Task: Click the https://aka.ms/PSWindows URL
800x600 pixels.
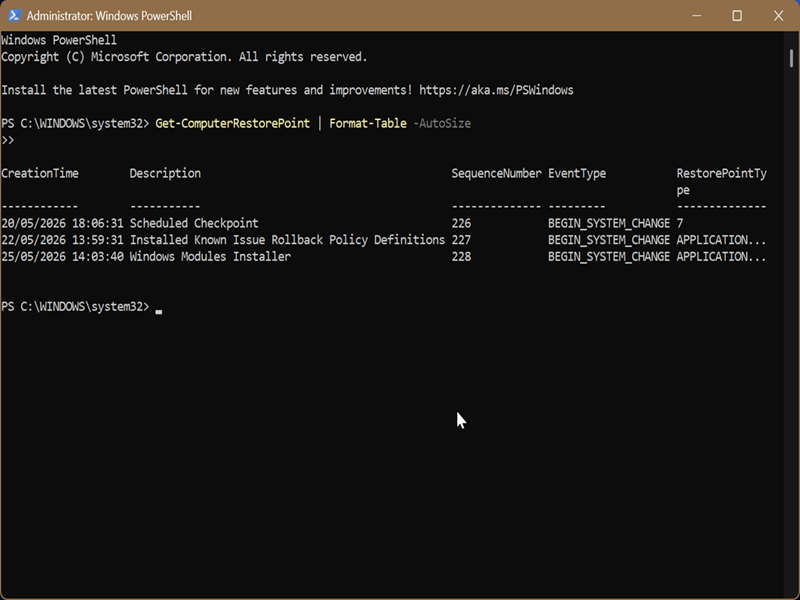Action: [x=496, y=90]
